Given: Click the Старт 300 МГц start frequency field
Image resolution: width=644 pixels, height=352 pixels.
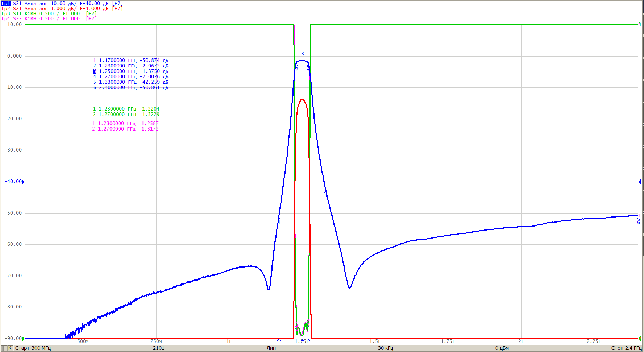Looking at the screenshot, I should click(x=33, y=348).
